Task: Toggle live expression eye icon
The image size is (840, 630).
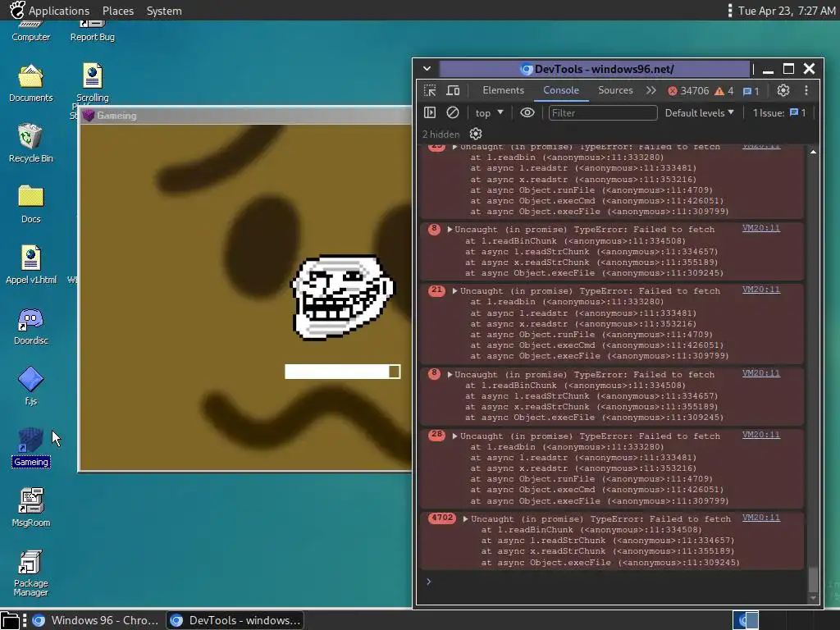Action: coord(527,112)
